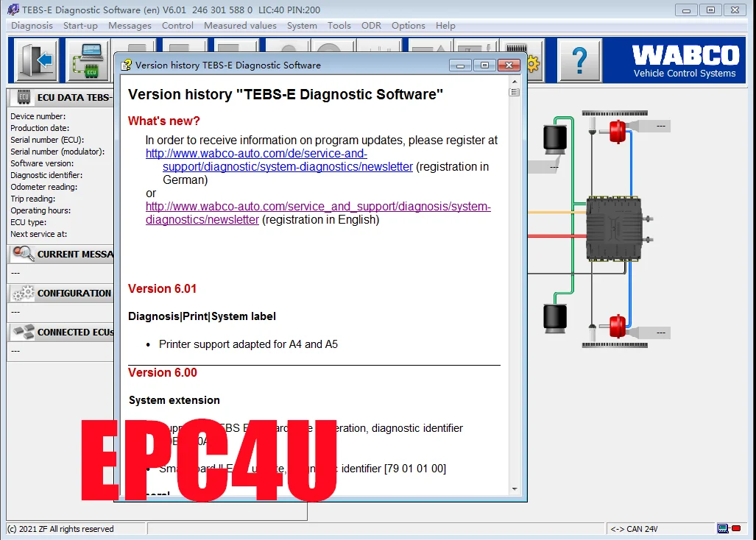Click the 'Diagnostic identifier:' label
This screenshot has height=540, width=756.
46,175
